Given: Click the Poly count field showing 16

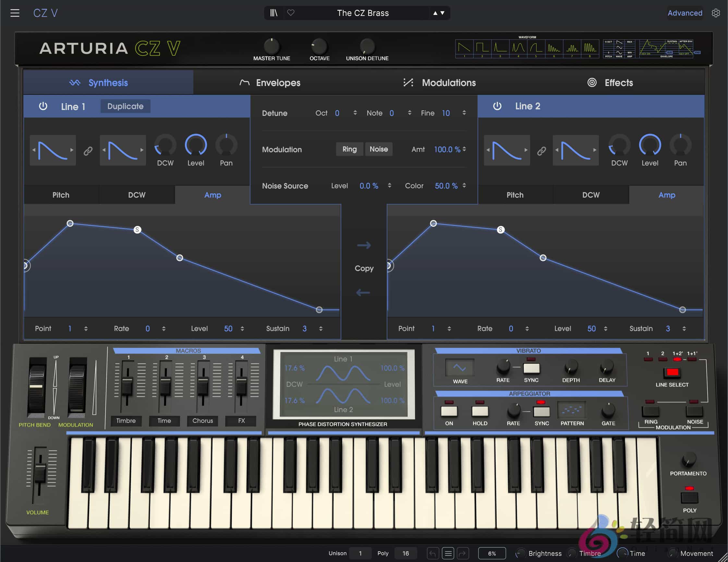Looking at the screenshot, I should click(406, 553).
